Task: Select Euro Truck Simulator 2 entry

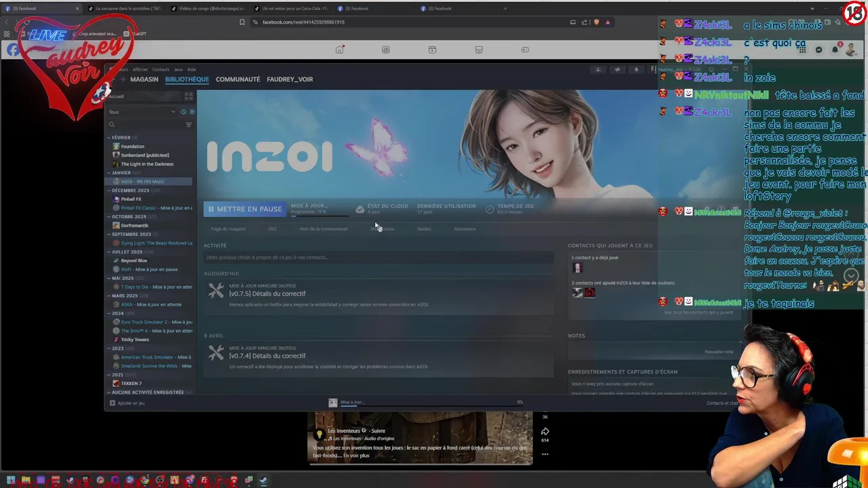Action: pyautogui.click(x=153, y=322)
